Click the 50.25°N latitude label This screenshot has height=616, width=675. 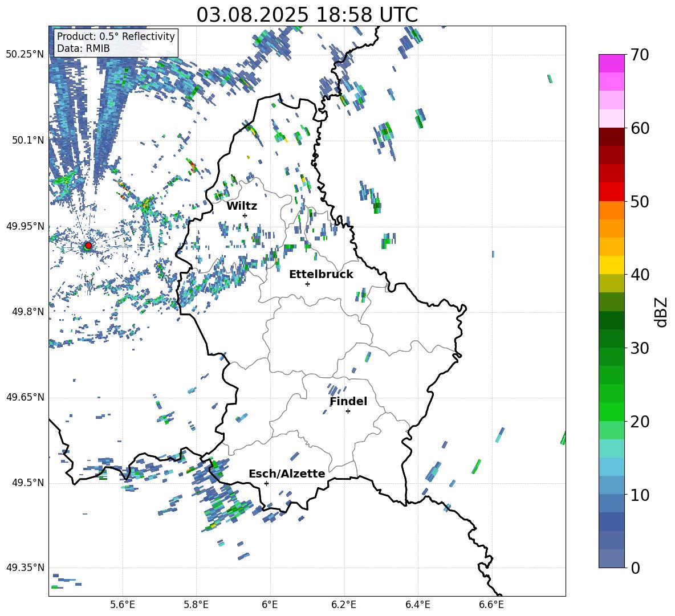tap(25, 55)
